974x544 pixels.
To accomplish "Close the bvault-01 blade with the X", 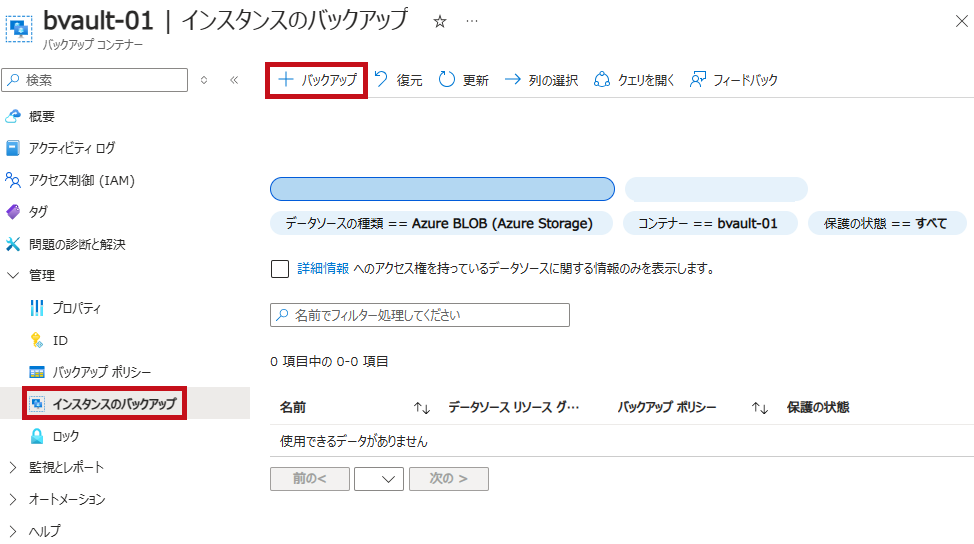I will 961,21.
